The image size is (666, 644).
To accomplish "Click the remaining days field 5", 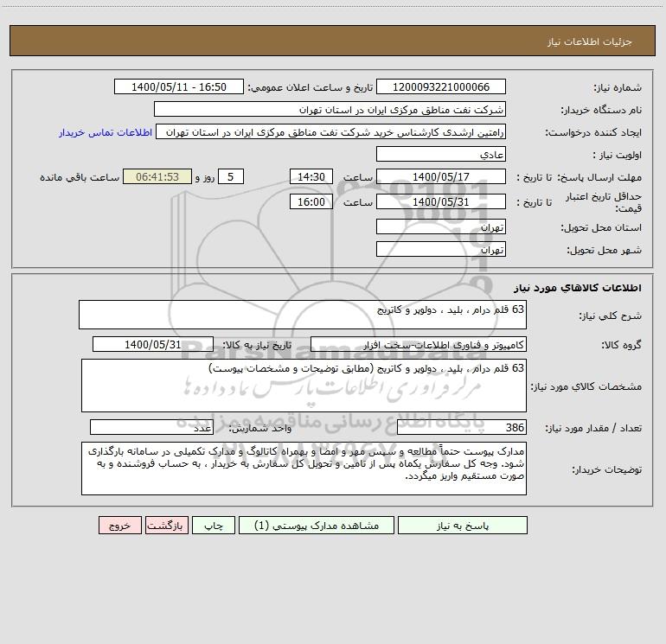I will [231, 176].
